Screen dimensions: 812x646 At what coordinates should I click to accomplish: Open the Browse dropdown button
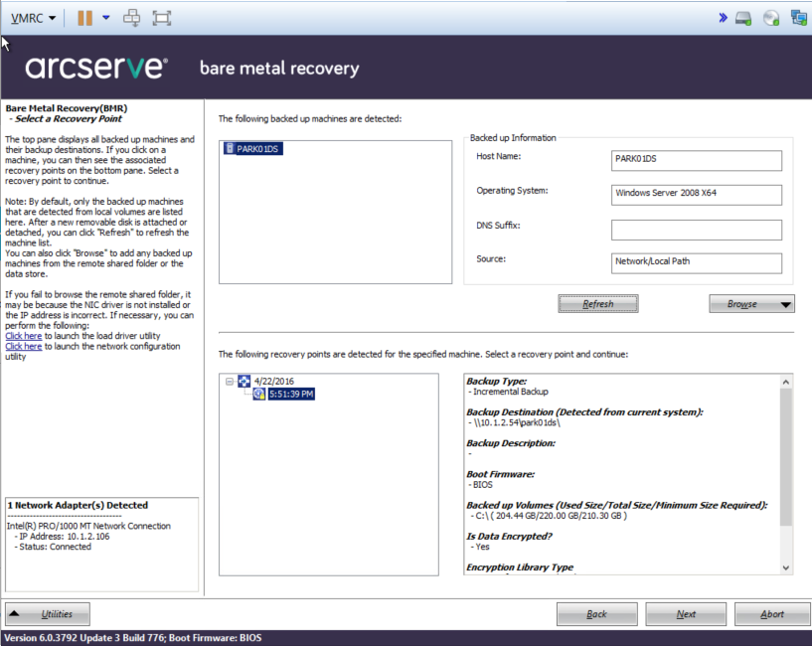pyautogui.click(x=751, y=303)
